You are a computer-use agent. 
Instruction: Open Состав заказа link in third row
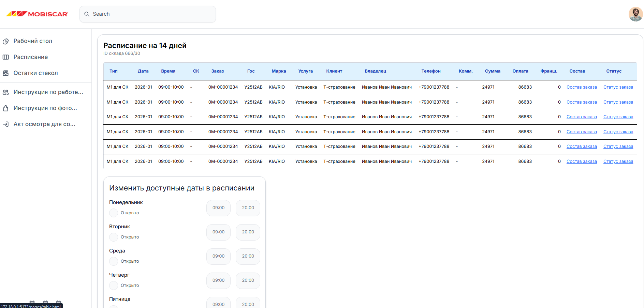[x=582, y=117]
